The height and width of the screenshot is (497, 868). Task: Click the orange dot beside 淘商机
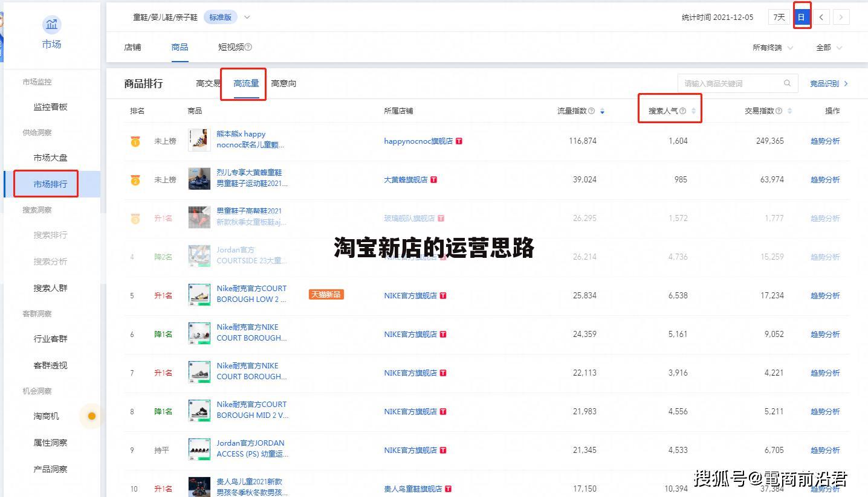[92, 416]
